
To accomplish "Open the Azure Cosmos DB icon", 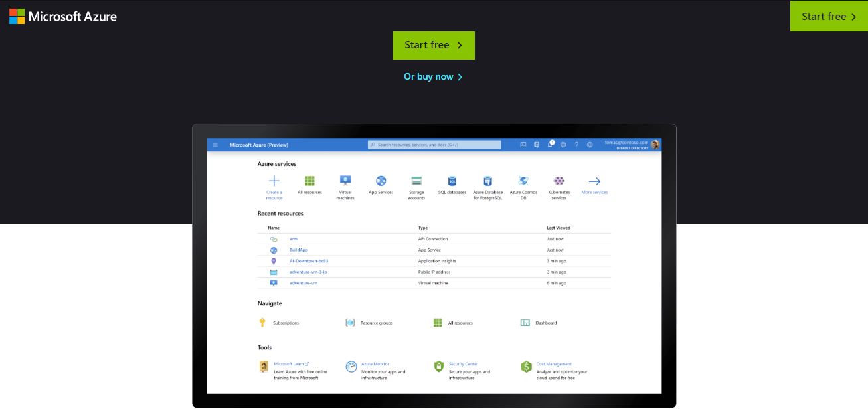I will pyautogui.click(x=523, y=181).
